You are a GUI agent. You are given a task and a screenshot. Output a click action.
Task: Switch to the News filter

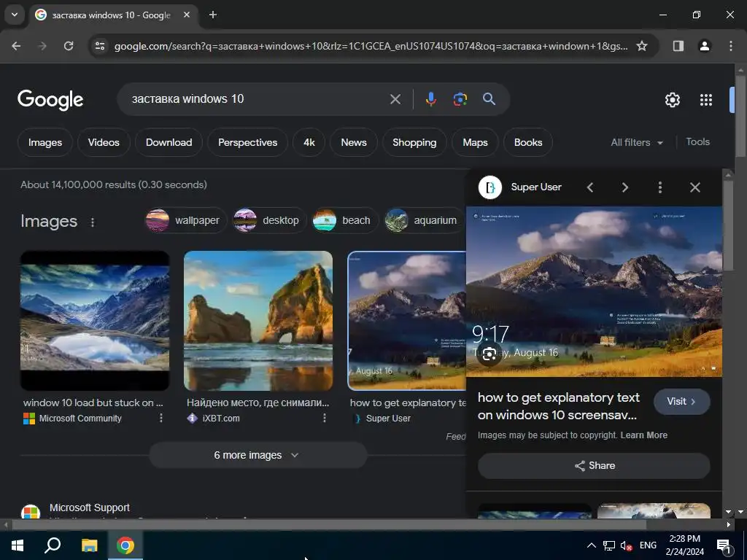tap(354, 142)
